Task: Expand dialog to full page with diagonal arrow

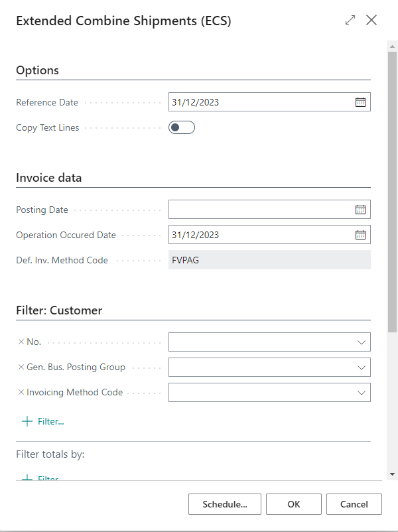Action: 350,20
